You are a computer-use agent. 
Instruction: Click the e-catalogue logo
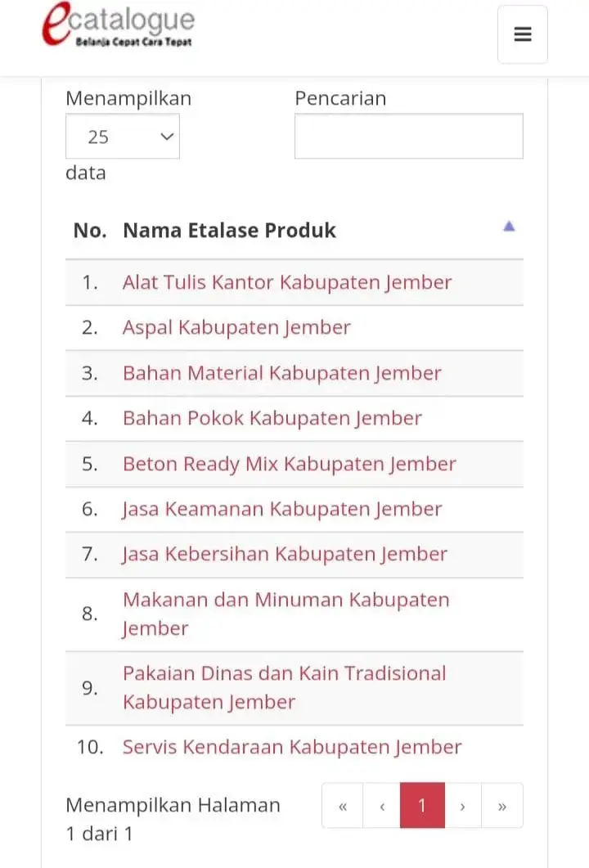[119, 25]
